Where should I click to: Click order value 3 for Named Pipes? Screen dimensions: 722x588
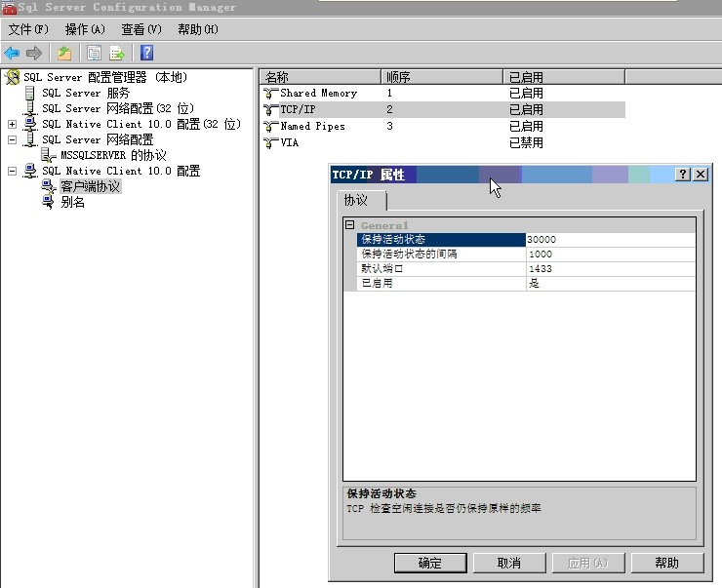pyautogui.click(x=389, y=126)
